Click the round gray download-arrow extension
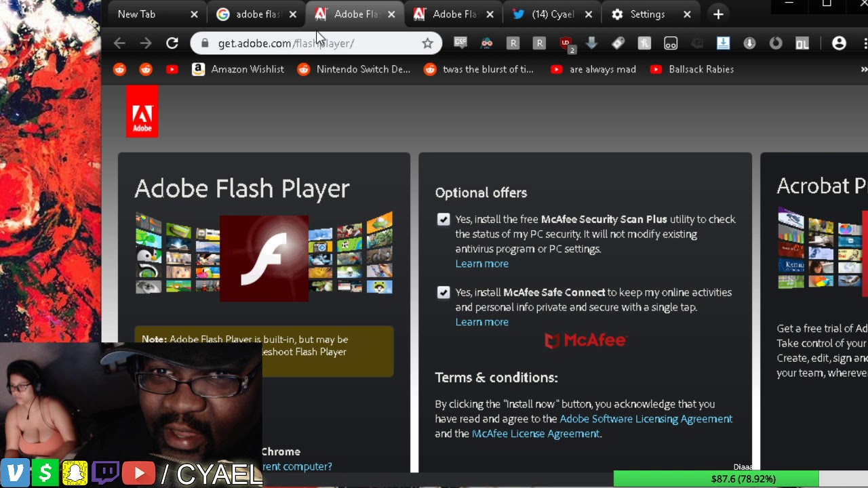Screen dimensions: 868x488 point(749,43)
